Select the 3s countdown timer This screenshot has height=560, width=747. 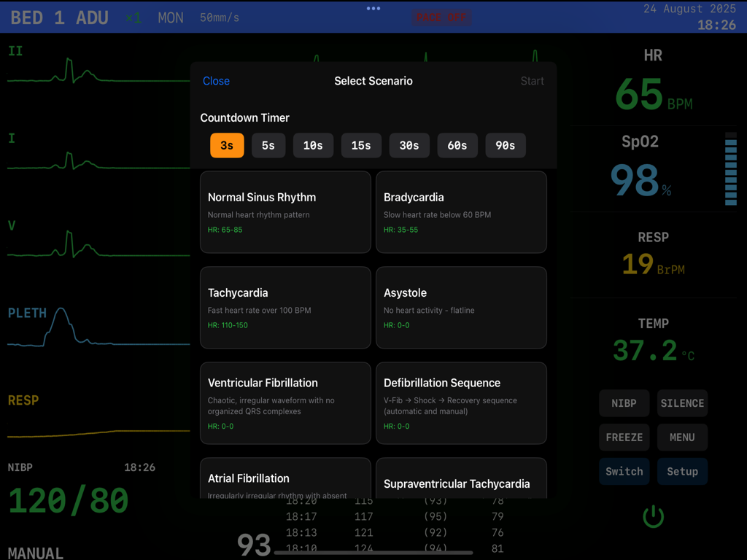(227, 145)
